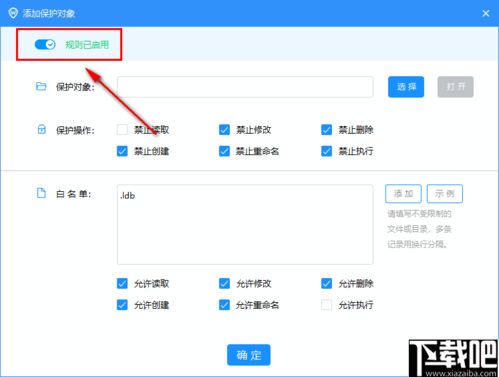This screenshot has height=377, width=499.
Task: Uncheck the 禁止删除 checkbox
Action: pos(326,129)
